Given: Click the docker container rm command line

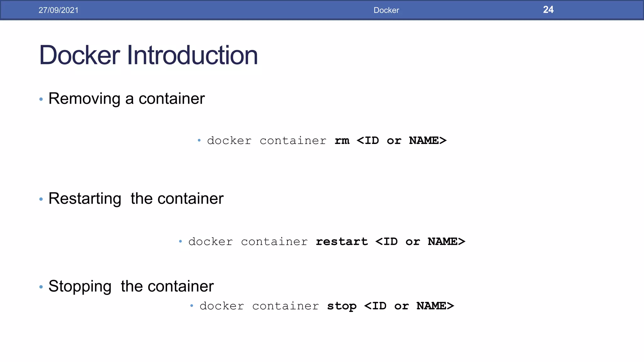Looking at the screenshot, I should [x=327, y=140].
